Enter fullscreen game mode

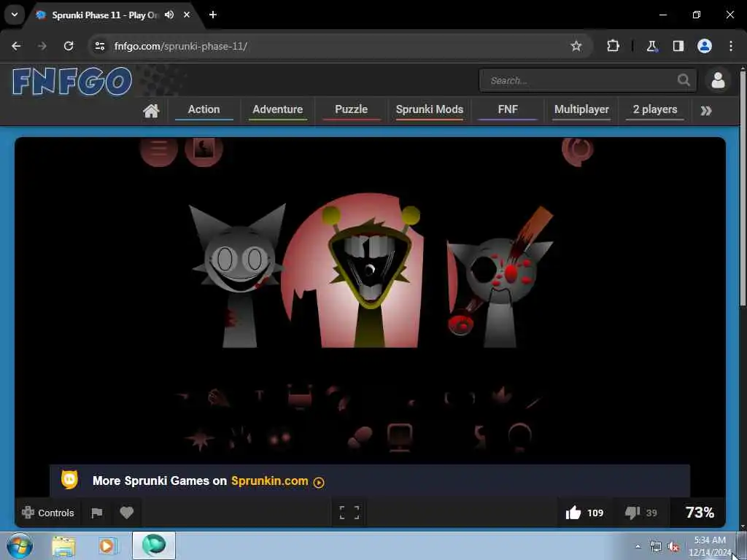coord(349,513)
